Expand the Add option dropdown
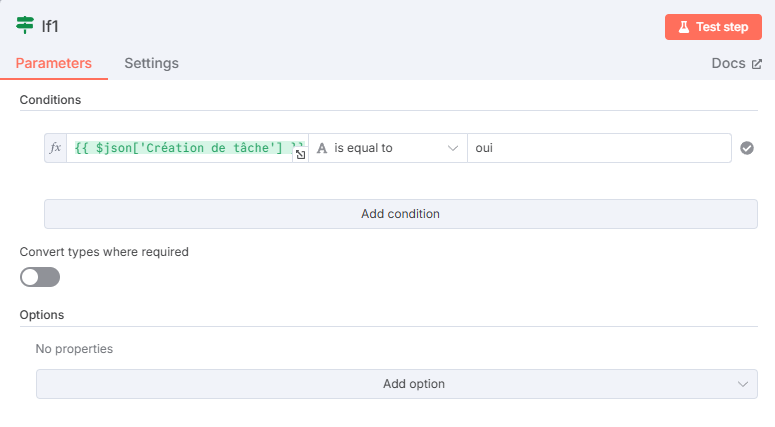Screen dimensions: 775x427 click(397, 384)
